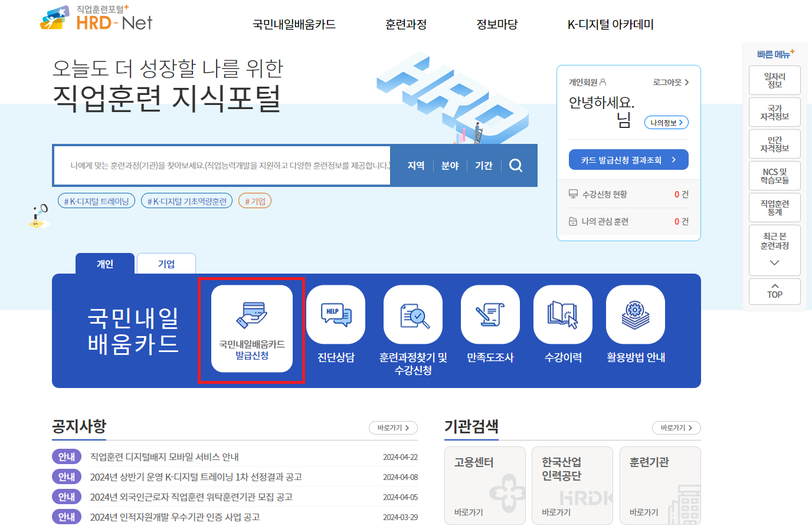Toggle the #K-디지털 기초역량훈련 filter chip
Image resolution: width=812 pixels, height=526 pixels.
coord(186,200)
